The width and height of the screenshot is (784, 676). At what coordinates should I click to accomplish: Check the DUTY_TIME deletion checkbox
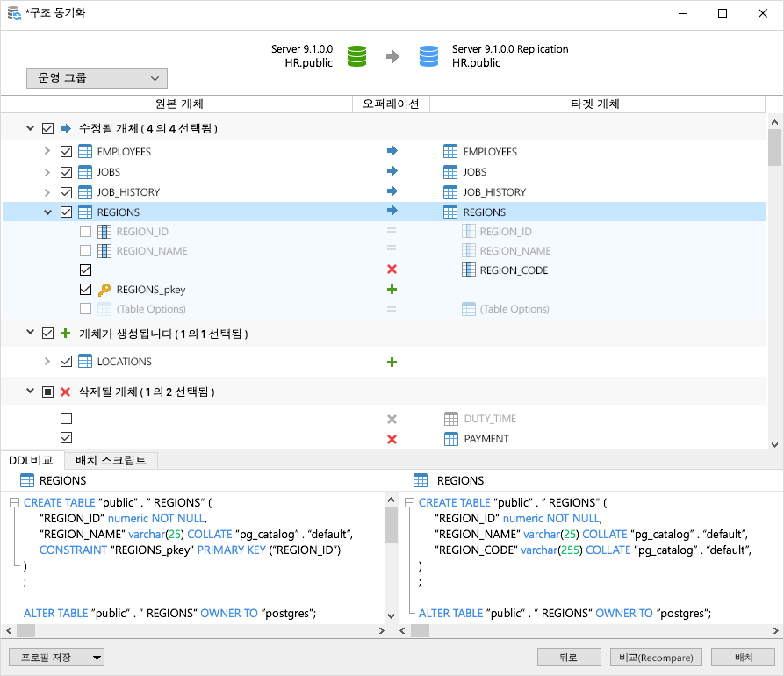[x=66, y=419]
